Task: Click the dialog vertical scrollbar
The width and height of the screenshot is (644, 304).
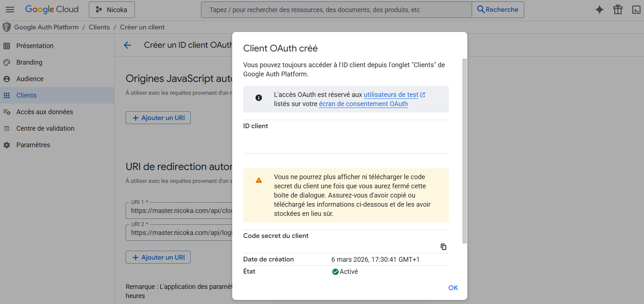Action: point(464,151)
